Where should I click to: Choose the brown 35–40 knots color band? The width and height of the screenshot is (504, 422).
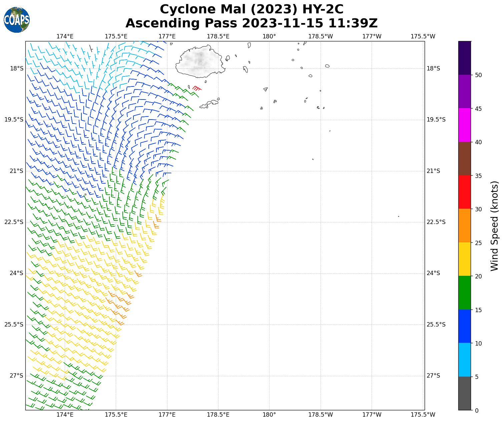[x=464, y=159]
